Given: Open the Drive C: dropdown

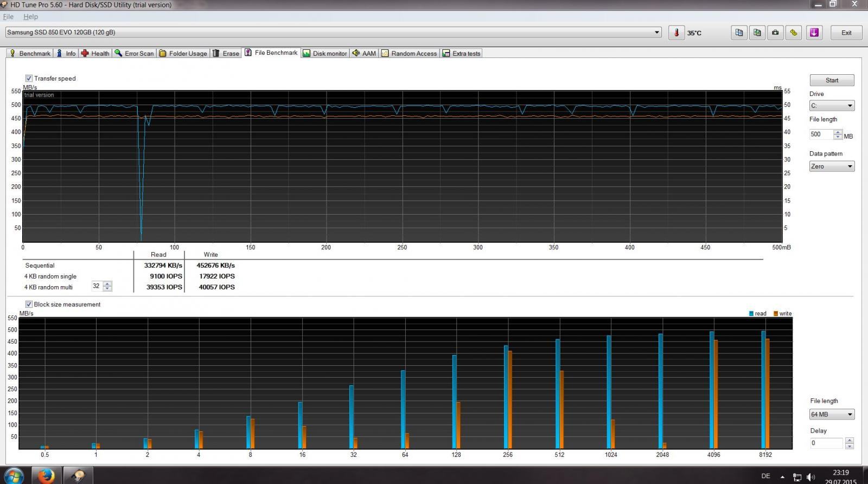Looking at the screenshot, I should (x=832, y=106).
